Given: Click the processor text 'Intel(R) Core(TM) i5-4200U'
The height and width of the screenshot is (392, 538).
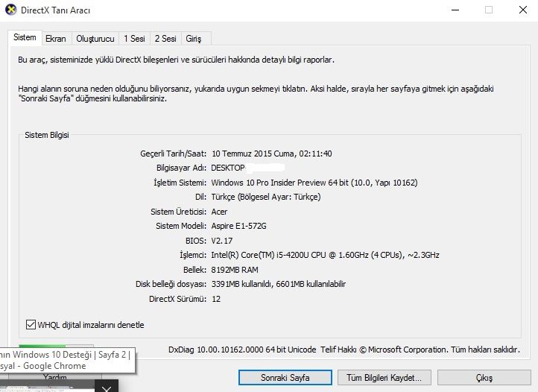Looking at the screenshot, I should pos(260,255).
